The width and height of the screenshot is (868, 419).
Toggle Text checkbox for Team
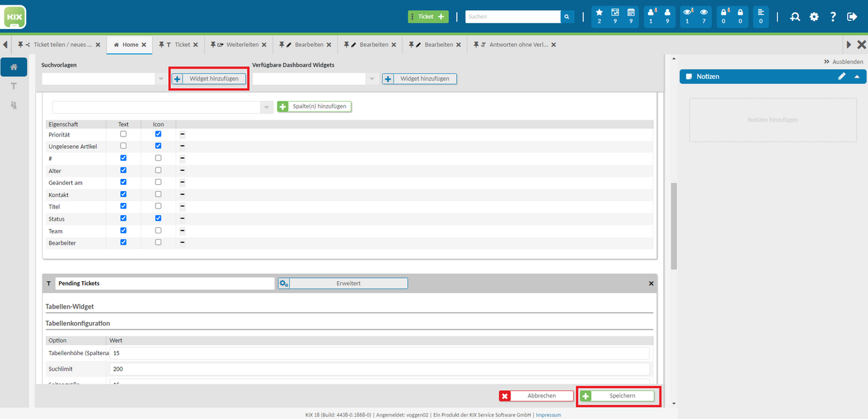click(x=123, y=231)
